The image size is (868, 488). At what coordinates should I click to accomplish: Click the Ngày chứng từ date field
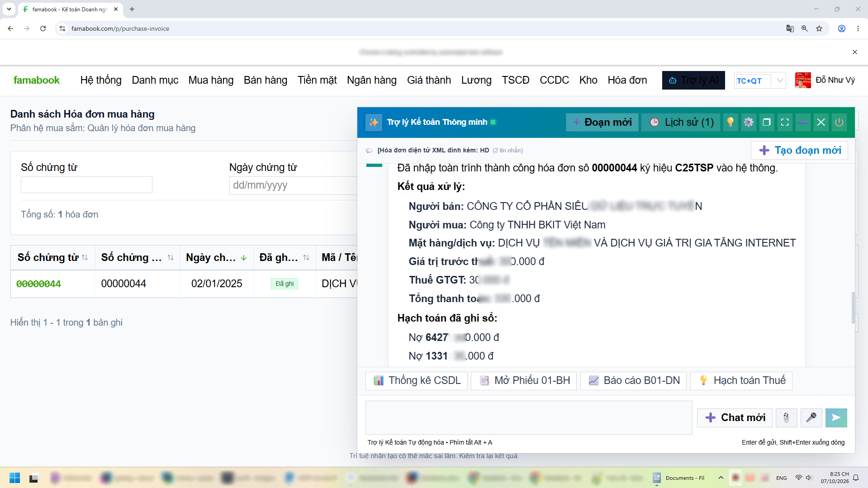pyautogui.click(x=293, y=185)
